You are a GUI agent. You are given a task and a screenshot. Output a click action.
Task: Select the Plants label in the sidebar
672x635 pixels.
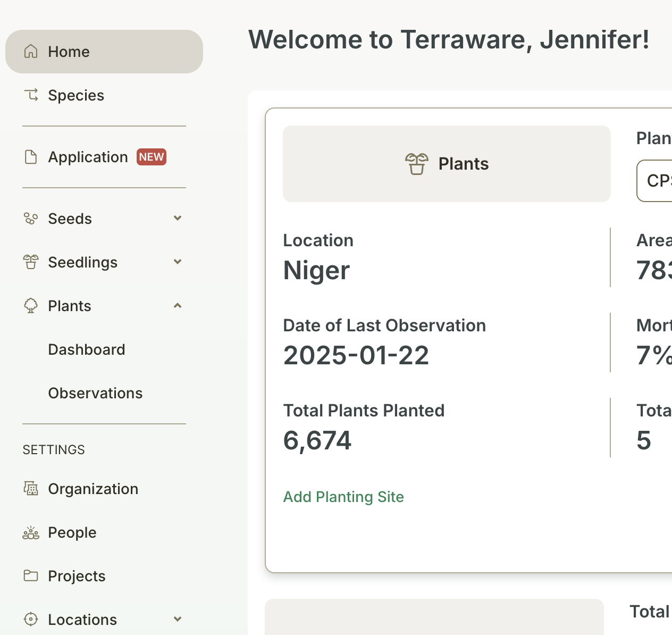(x=70, y=306)
